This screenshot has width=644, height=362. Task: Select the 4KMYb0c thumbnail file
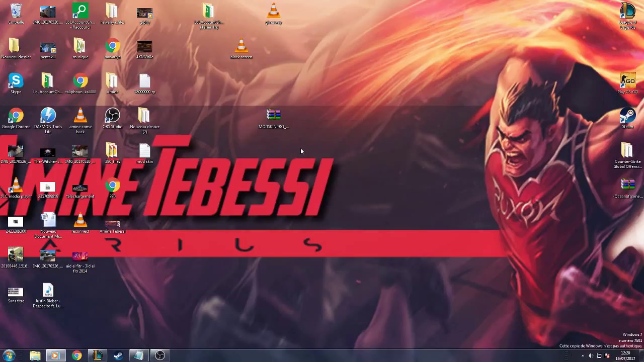pos(144,49)
